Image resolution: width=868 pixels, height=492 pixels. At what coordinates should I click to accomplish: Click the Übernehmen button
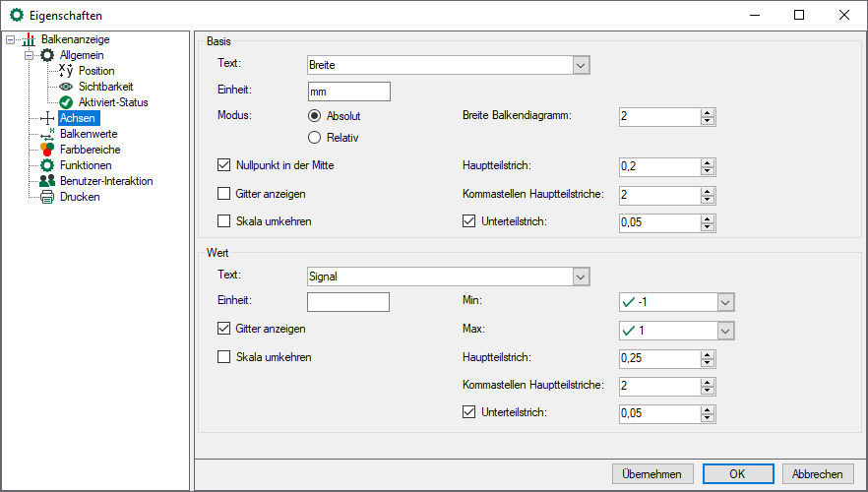point(651,473)
